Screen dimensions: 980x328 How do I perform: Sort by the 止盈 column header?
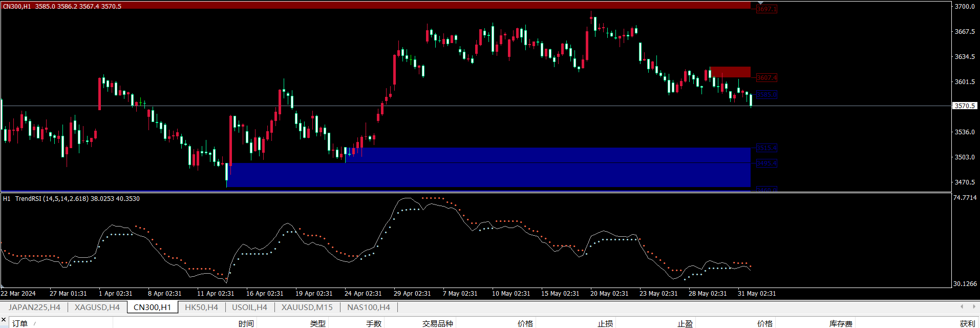(x=685, y=323)
